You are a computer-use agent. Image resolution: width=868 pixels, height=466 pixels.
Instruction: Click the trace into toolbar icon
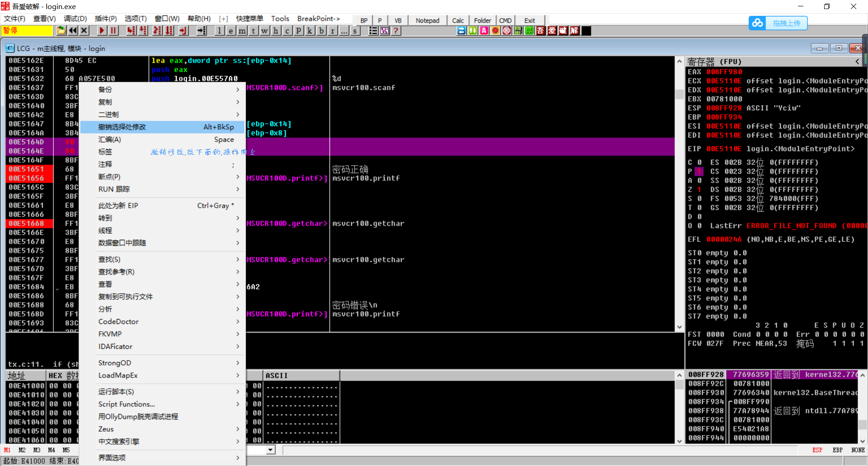click(x=157, y=30)
